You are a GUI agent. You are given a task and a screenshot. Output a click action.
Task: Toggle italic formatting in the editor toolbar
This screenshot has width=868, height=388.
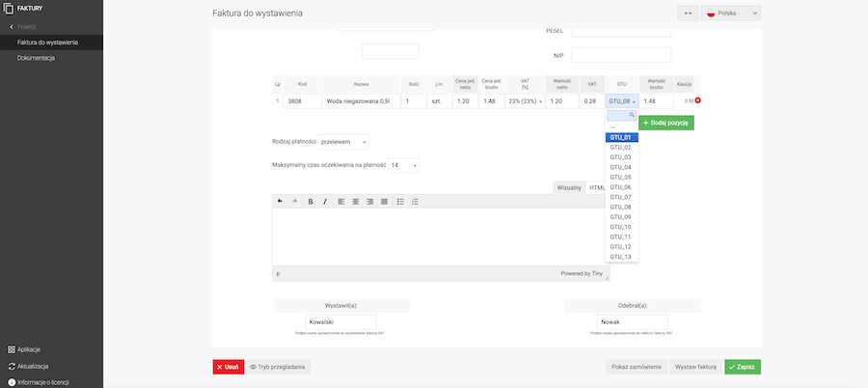point(325,202)
